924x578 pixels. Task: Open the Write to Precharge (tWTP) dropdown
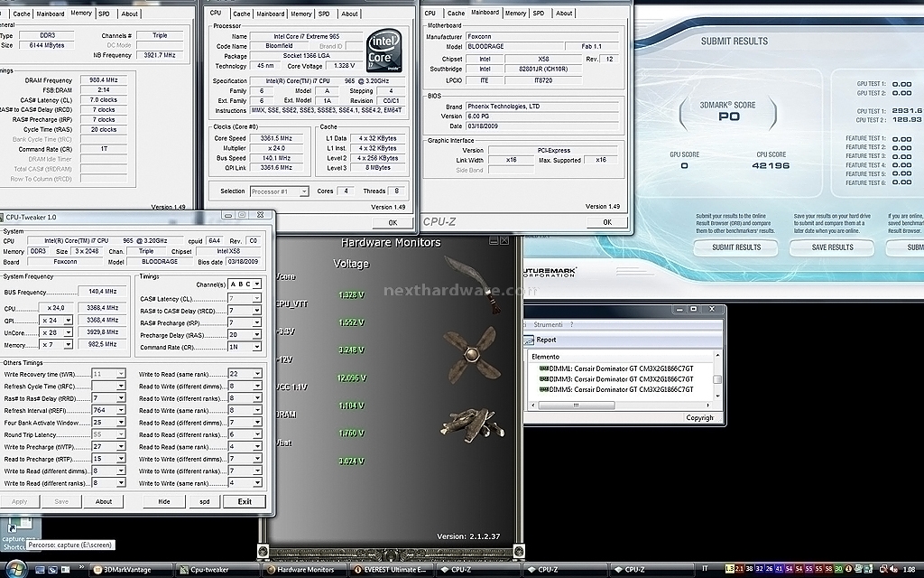[121, 447]
